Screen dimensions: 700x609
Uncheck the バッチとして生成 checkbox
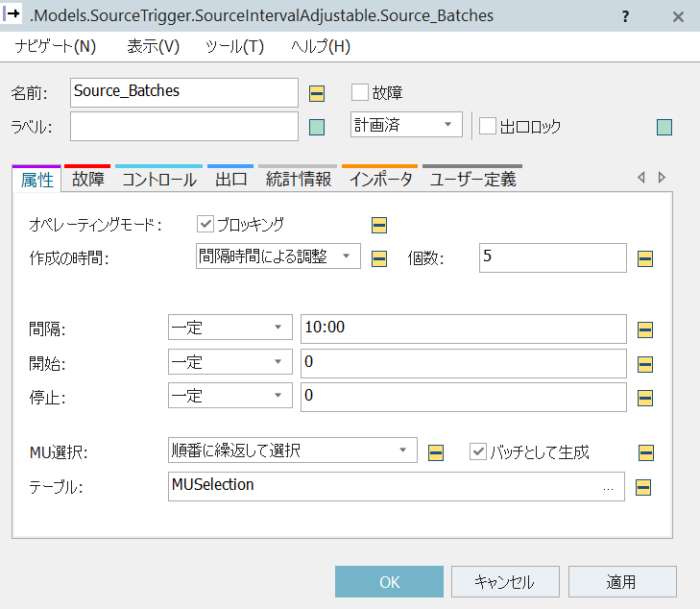(478, 451)
